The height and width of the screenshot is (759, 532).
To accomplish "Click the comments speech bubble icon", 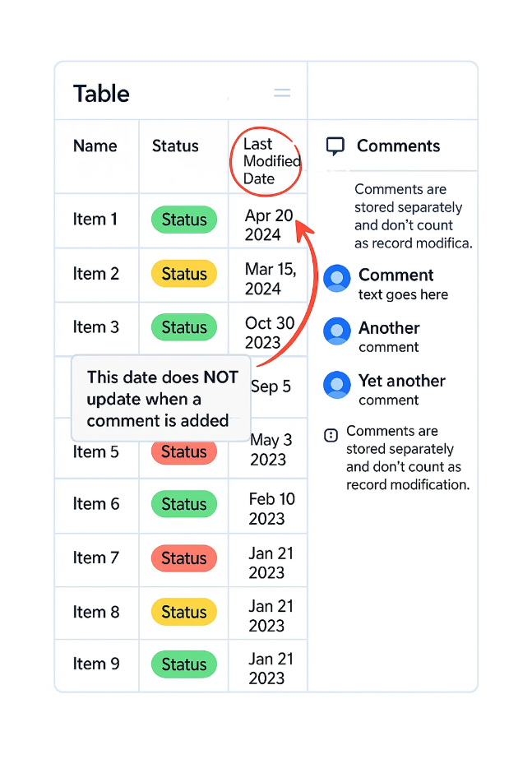I will pyautogui.click(x=335, y=146).
